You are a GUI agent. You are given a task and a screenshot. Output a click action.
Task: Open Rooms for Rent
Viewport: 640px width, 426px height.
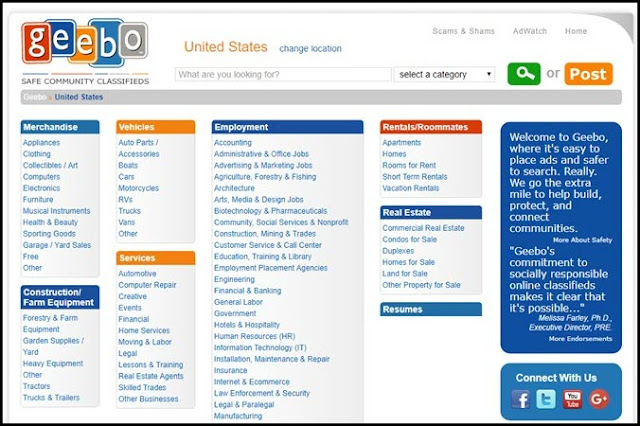409,165
